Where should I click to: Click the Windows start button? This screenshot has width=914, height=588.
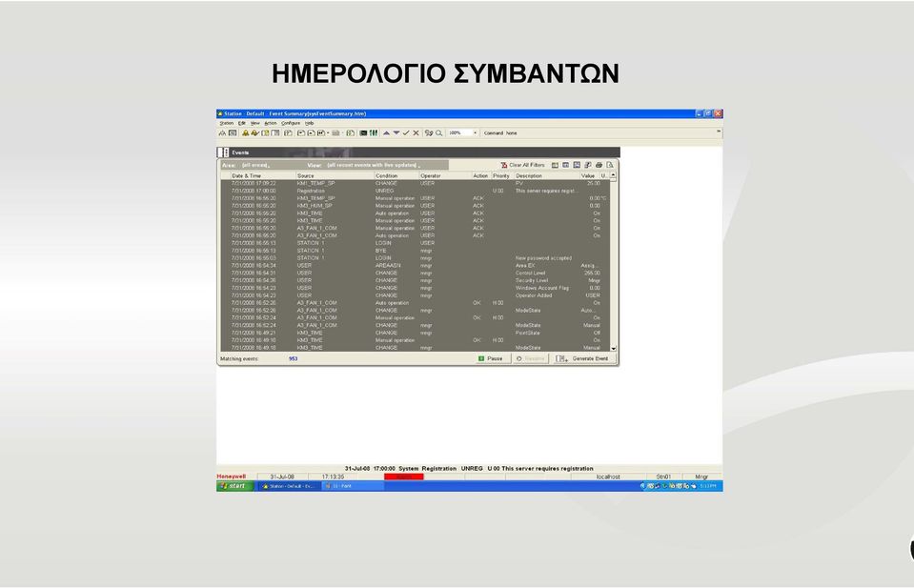tap(234, 486)
